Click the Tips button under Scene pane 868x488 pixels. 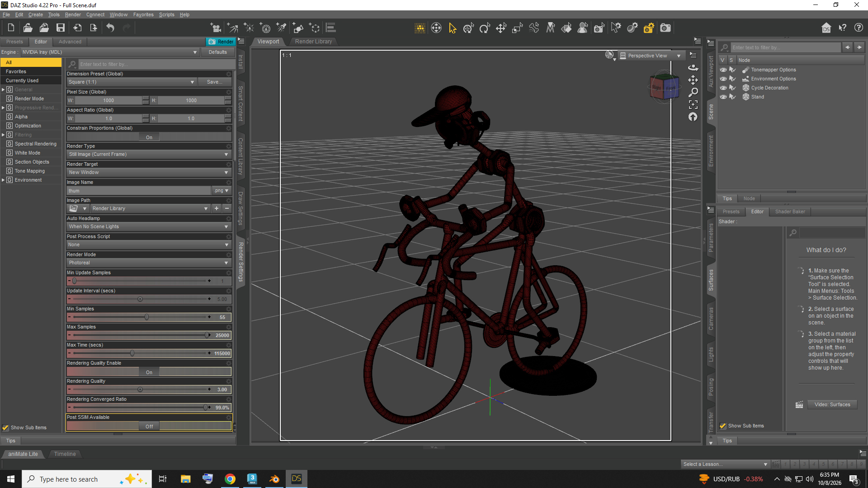coord(727,199)
